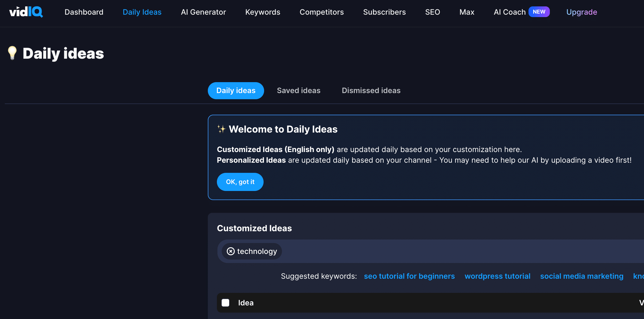
Task: Switch to Saved ideas tab
Action: click(299, 90)
